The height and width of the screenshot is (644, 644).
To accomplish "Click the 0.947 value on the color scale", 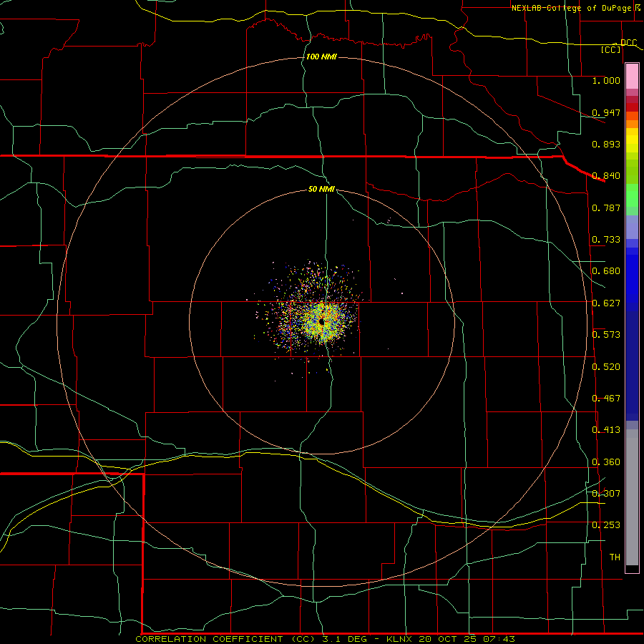I will [606, 112].
